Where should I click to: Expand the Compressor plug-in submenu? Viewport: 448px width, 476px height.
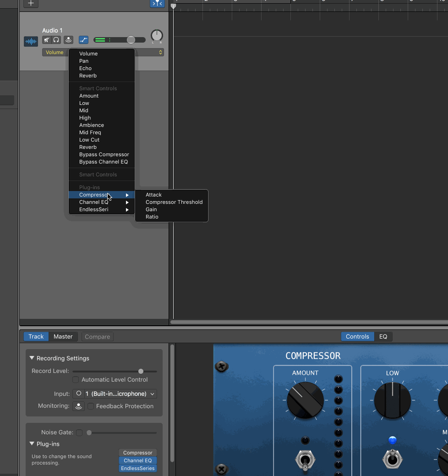pyautogui.click(x=102, y=195)
